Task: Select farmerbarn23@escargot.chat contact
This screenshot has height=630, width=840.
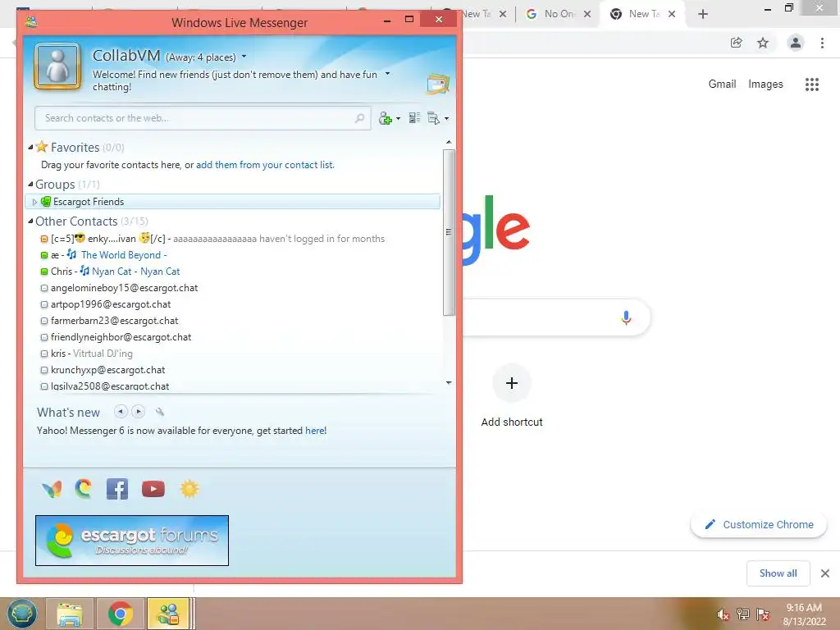Action: click(x=232, y=321)
